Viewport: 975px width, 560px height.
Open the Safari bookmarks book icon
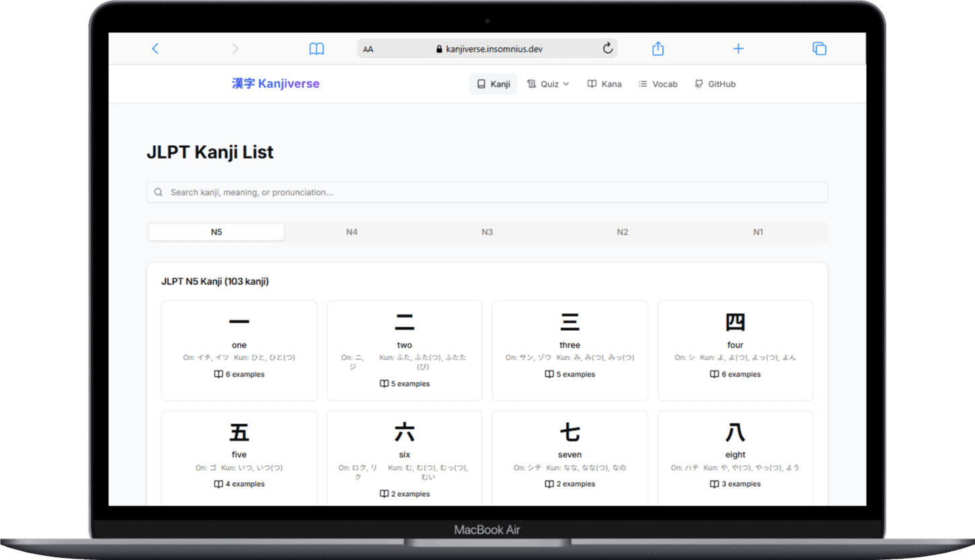click(317, 48)
